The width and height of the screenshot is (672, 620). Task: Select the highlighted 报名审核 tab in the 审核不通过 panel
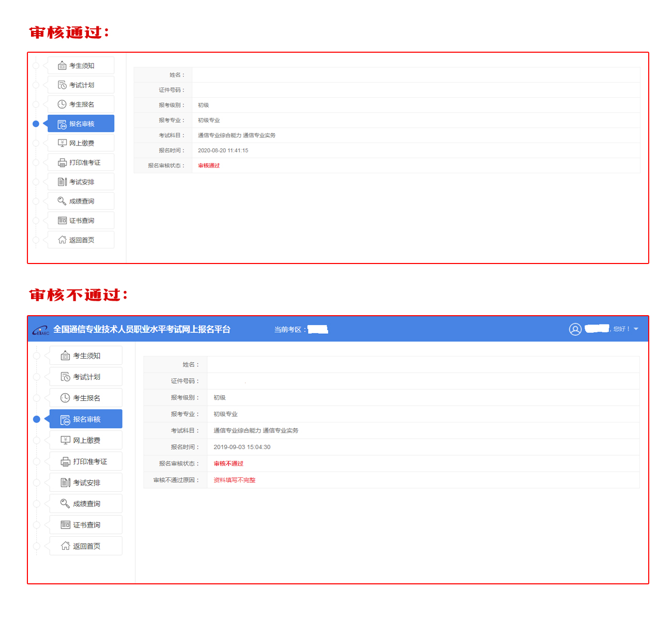pos(86,419)
